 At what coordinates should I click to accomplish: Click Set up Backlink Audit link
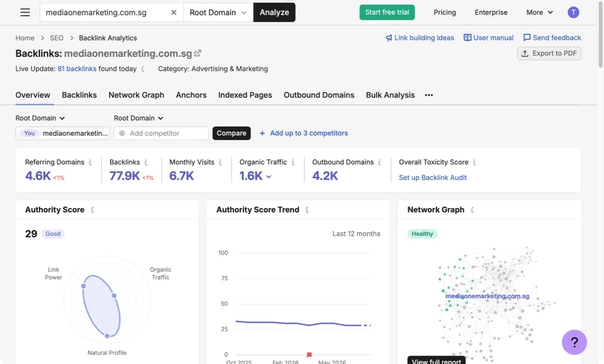pos(432,178)
